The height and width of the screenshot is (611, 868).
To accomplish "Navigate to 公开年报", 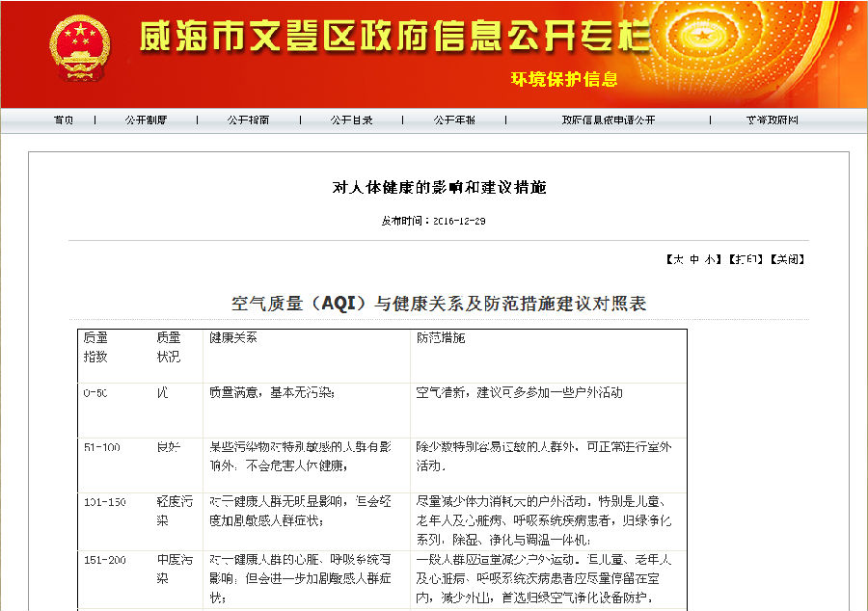I will point(453,120).
